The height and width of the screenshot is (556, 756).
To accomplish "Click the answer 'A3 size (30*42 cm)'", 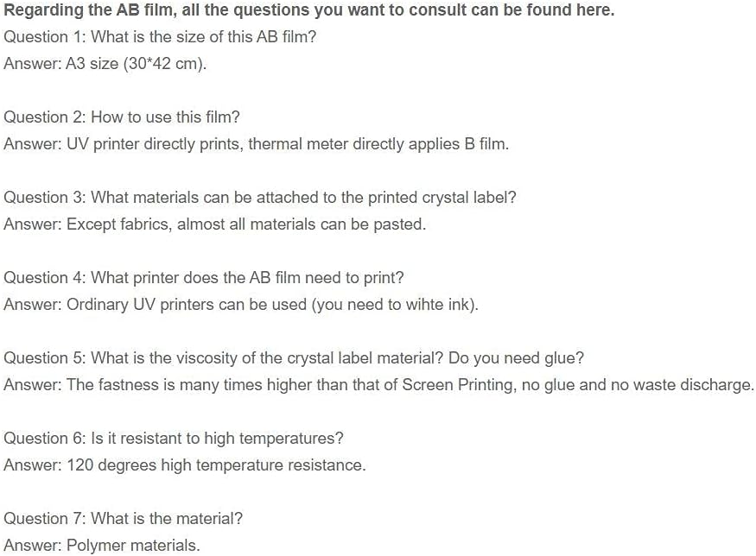I will [x=105, y=64].
